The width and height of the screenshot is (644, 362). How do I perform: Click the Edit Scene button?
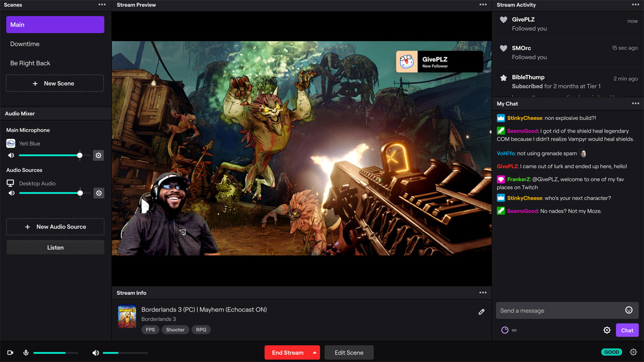click(349, 353)
